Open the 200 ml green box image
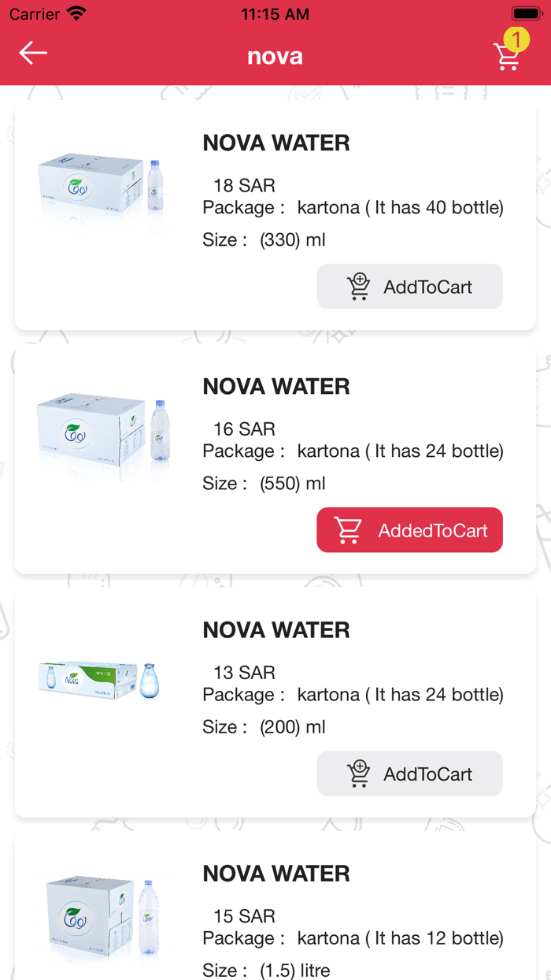Image resolution: width=551 pixels, height=980 pixels. [x=99, y=680]
